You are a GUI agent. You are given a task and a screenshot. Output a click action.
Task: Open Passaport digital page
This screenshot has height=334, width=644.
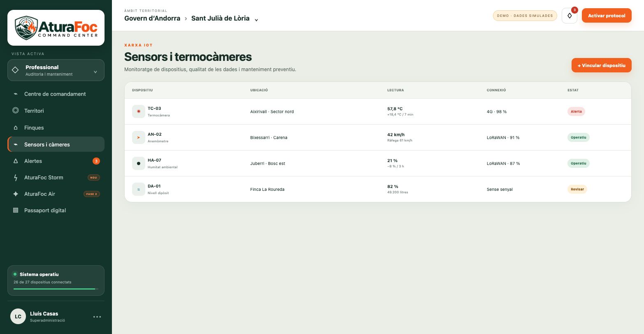point(56,210)
